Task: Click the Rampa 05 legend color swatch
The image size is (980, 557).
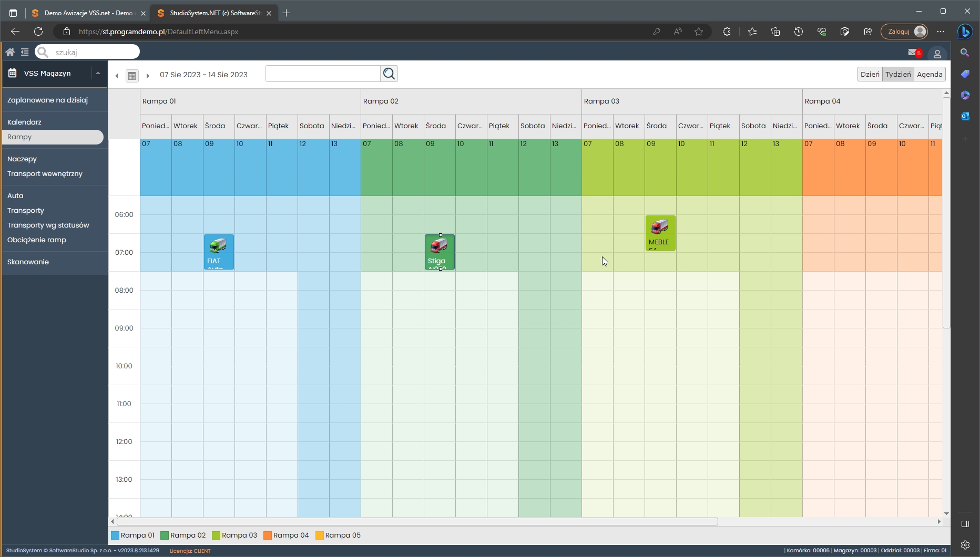Action: click(319, 535)
